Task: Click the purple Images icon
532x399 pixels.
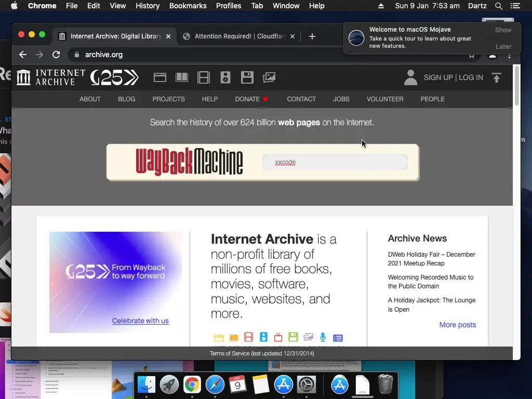Action: tap(309, 337)
